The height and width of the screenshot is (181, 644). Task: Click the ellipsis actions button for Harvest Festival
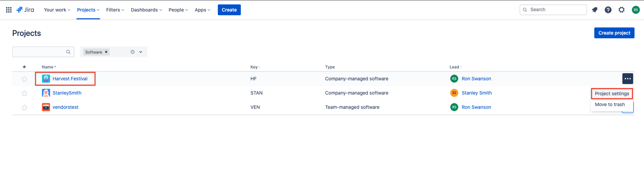tap(628, 79)
